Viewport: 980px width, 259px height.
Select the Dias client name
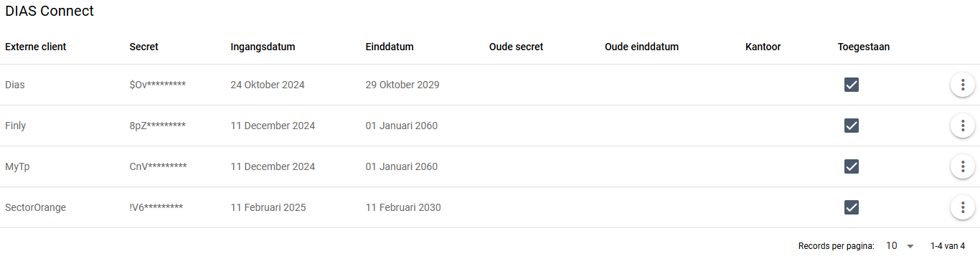(15, 85)
